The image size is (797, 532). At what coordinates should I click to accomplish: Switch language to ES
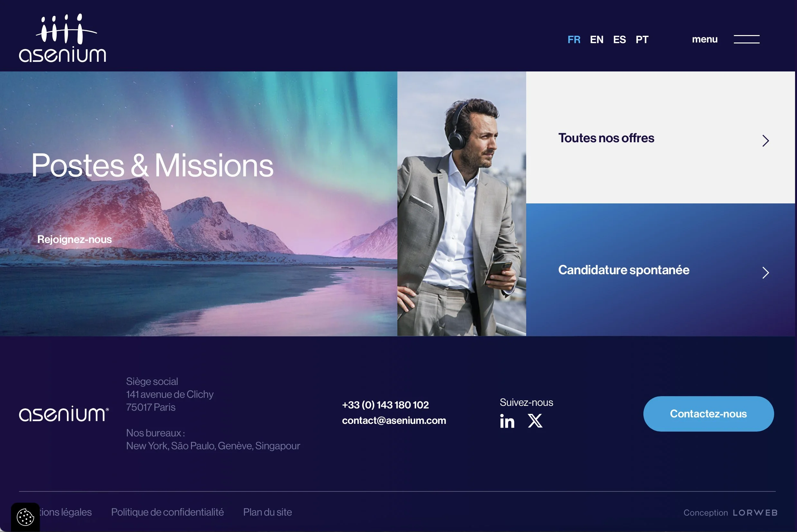coord(619,40)
